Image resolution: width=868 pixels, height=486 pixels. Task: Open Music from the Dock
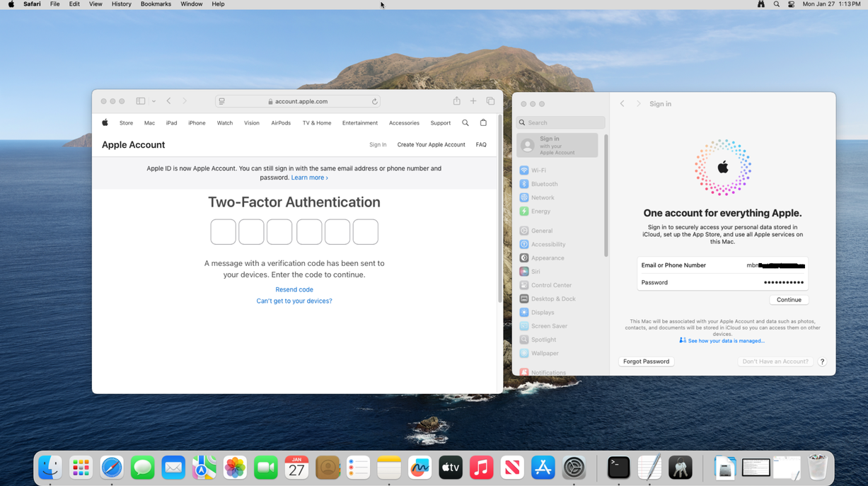tap(481, 468)
